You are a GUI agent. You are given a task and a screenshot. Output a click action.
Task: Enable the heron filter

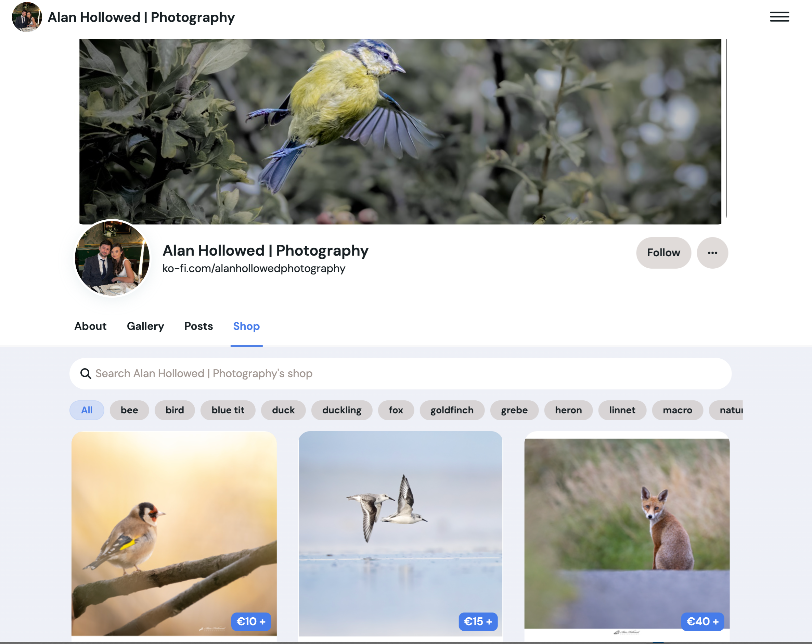pyautogui.click(x=568, y=410)
